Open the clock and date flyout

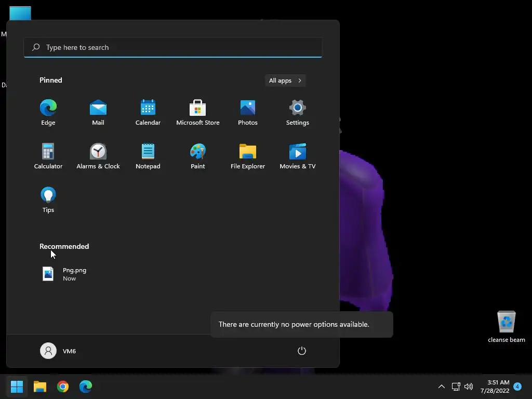(x=495, y=387)
